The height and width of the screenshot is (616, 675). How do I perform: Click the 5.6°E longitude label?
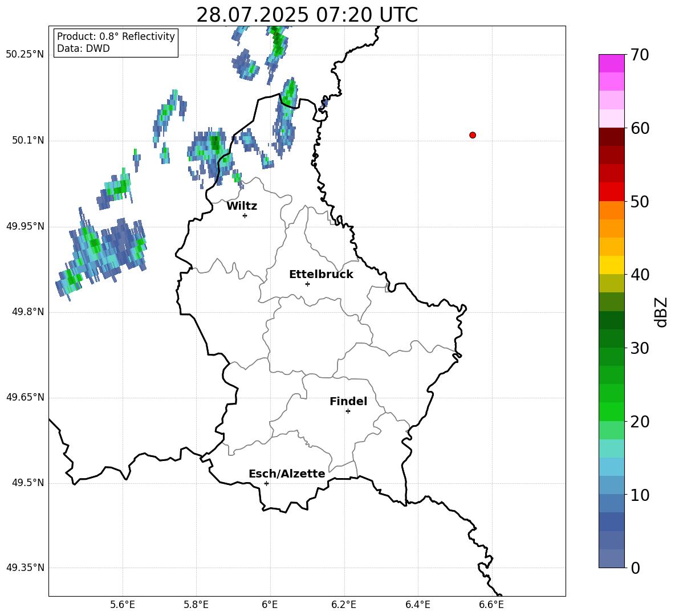tap(123, 605)
